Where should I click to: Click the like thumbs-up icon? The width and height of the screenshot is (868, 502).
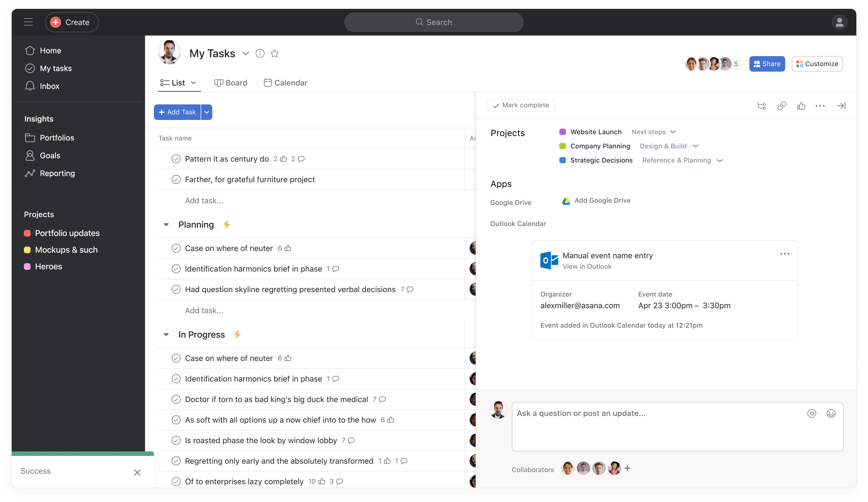pyautogui.click(x=801, y=105)
